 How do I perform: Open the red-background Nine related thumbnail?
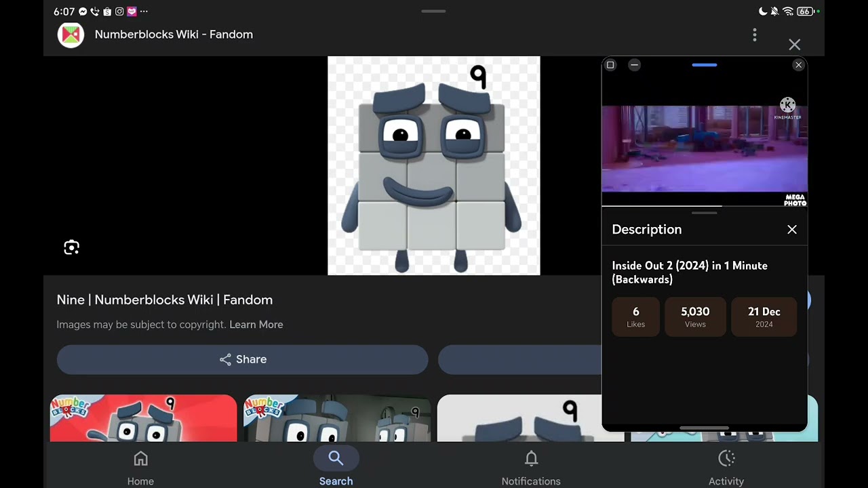144,418
